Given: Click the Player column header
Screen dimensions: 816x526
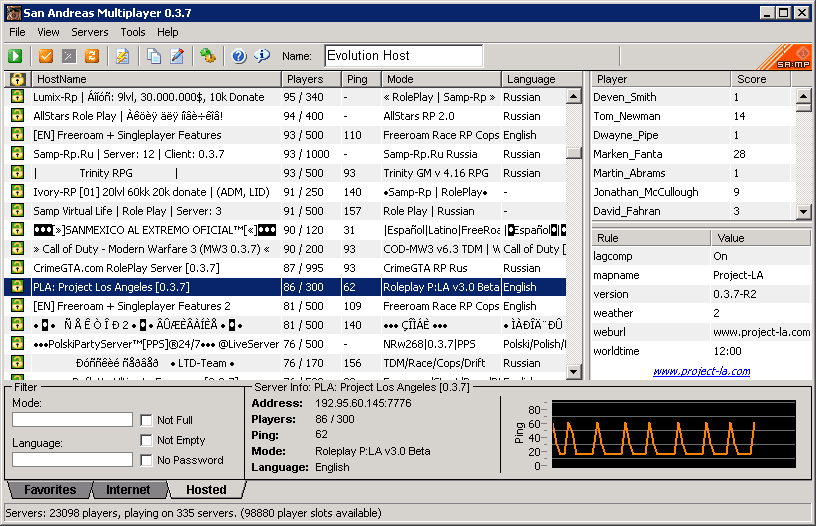Looking at the screenshot, I should point(661,79).
